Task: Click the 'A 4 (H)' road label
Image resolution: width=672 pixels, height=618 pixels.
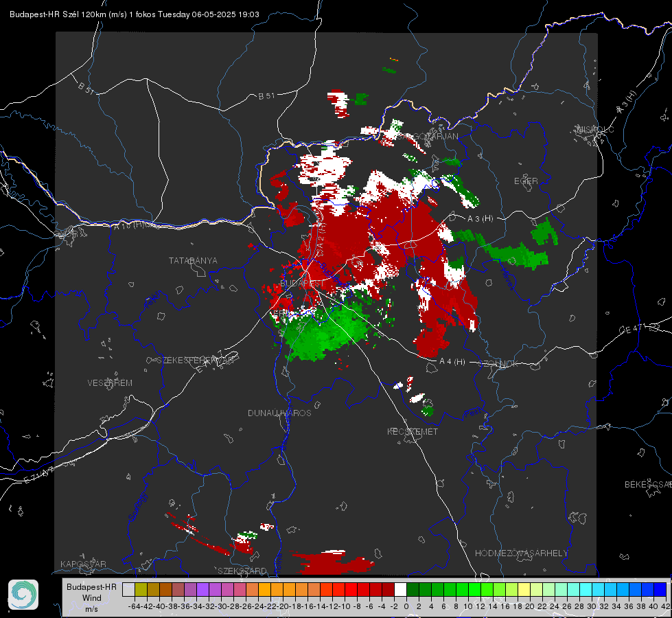Action: (452, 362)
